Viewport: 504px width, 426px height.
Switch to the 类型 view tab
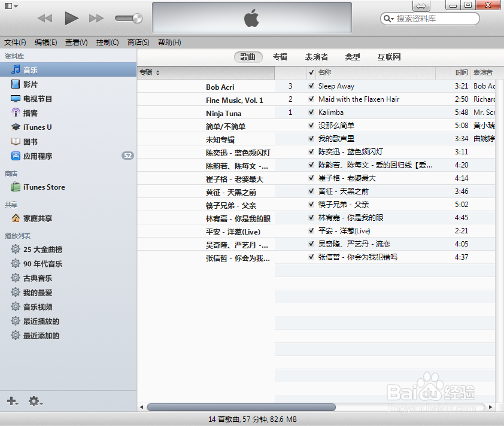pyautogui.click(x=353, y=57)
